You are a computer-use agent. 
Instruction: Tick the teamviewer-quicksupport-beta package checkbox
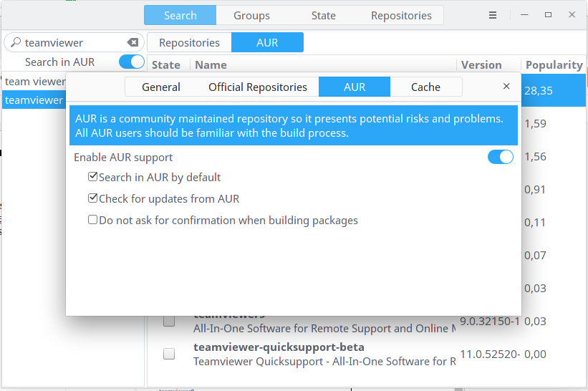[x=169, y=354]
